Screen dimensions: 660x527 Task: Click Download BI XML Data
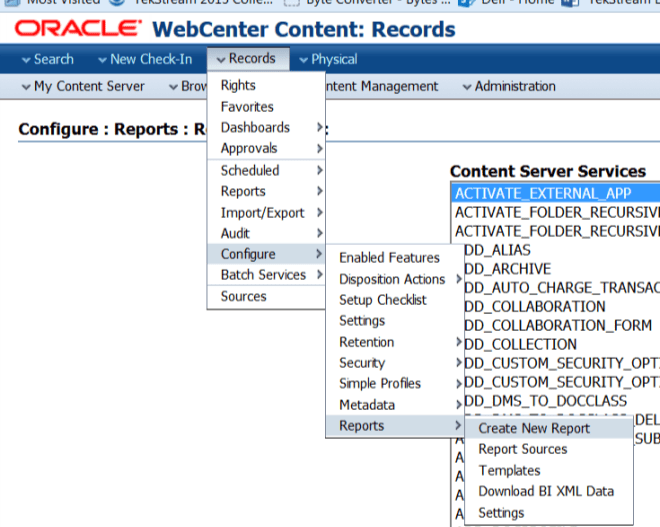(549, 491)
